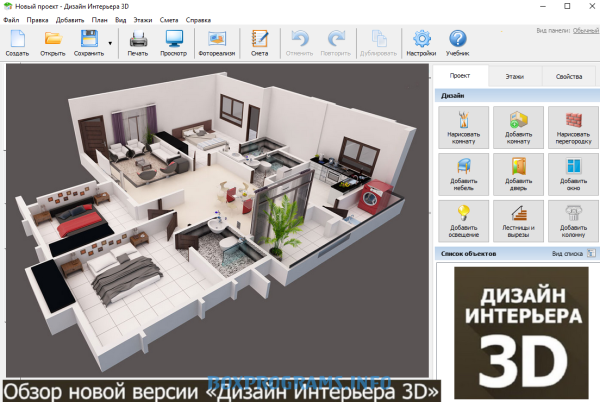Click the Дублировать duplicate icon
Image resolution: width=600 pixels, height=402 pixels.
[378, 43]
